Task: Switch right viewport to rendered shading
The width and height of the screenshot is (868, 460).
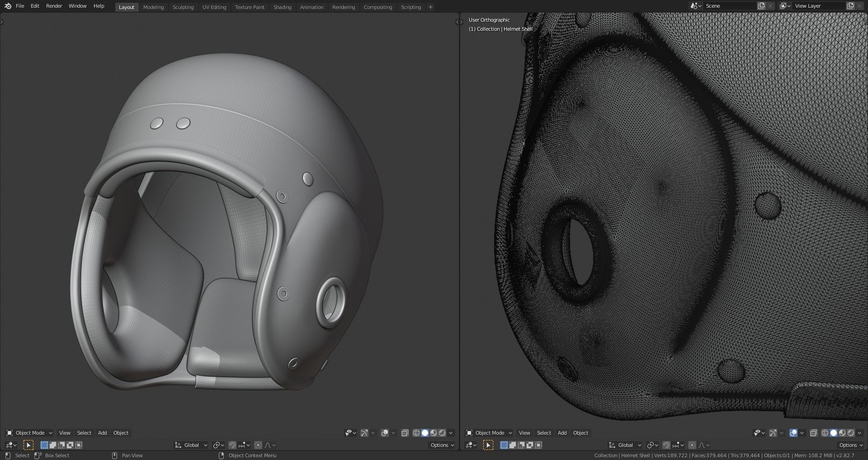Action: (851, 433)
